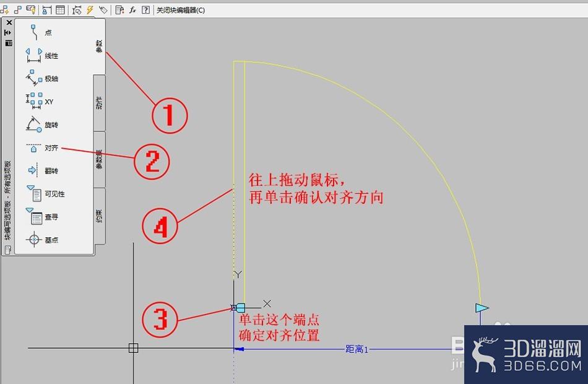
Task: Click the light-bulb constraint display icon
Action: pos(31,10)
